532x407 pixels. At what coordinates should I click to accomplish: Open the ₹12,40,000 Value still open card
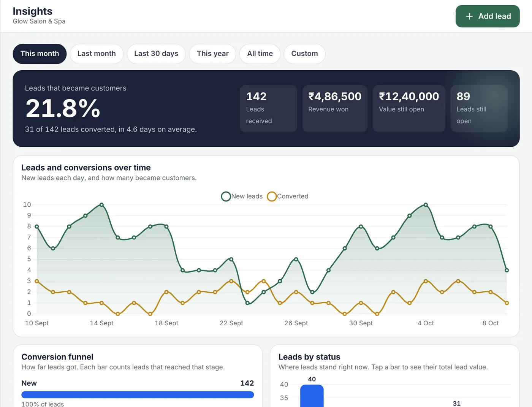(x=409, y=109)
